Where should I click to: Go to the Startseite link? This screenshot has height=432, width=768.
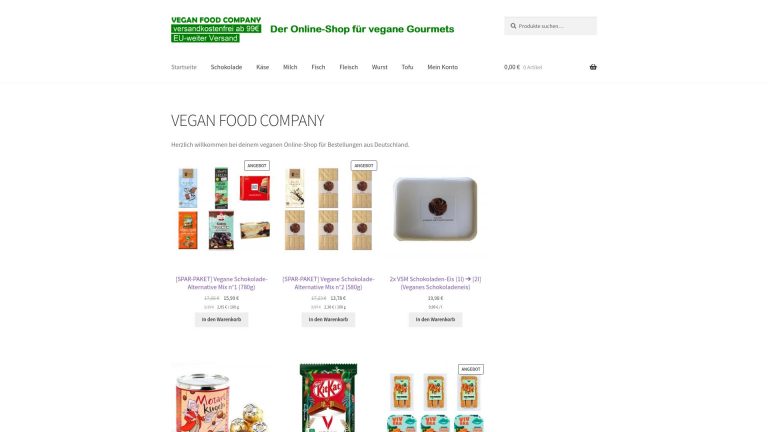pos(184,67)
